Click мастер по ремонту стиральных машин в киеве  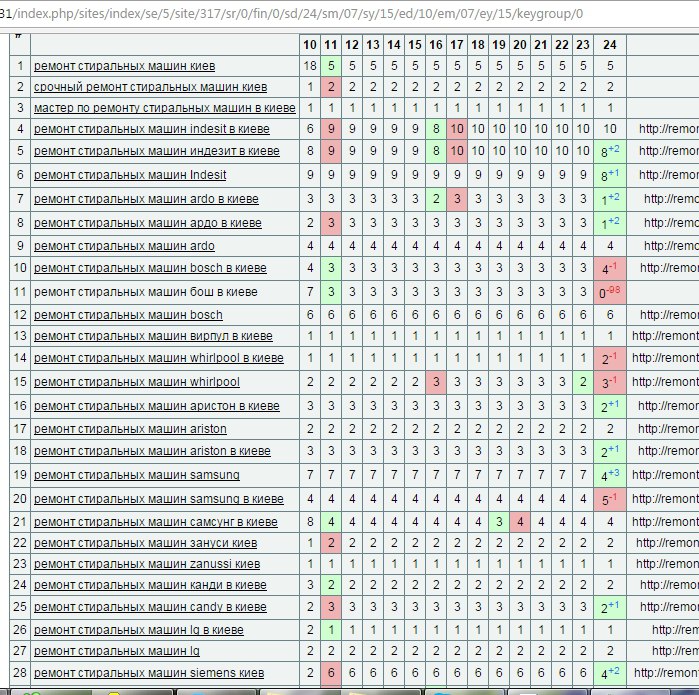point(164,108)
